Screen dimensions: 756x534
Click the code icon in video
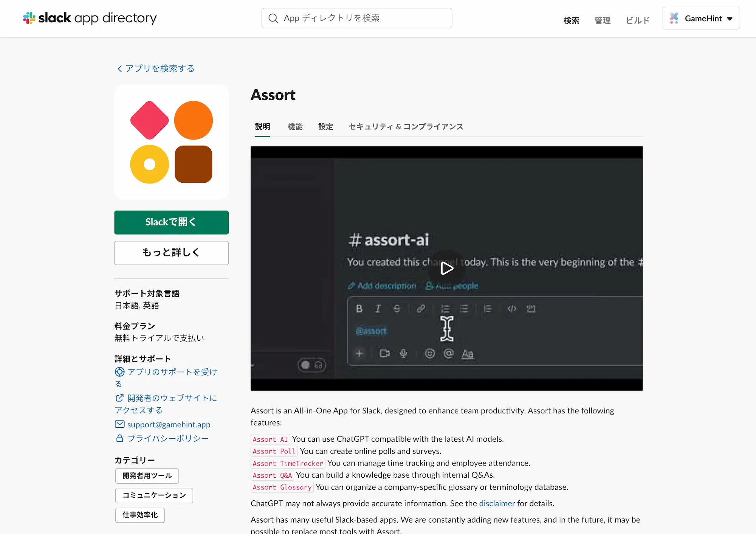tap(512, 309)
